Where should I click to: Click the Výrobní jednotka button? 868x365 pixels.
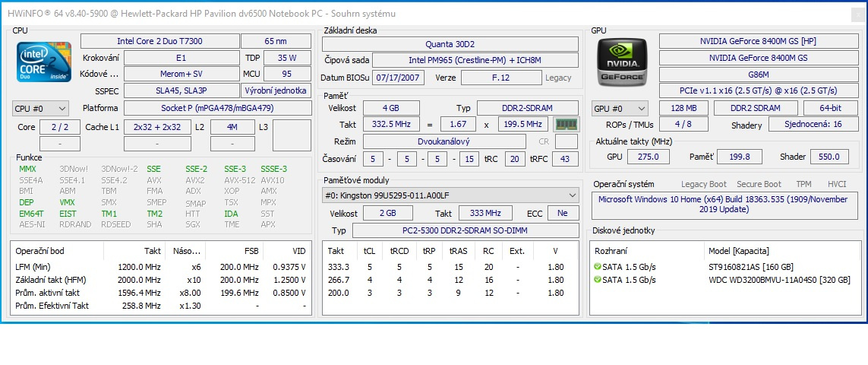pos(276,91)
